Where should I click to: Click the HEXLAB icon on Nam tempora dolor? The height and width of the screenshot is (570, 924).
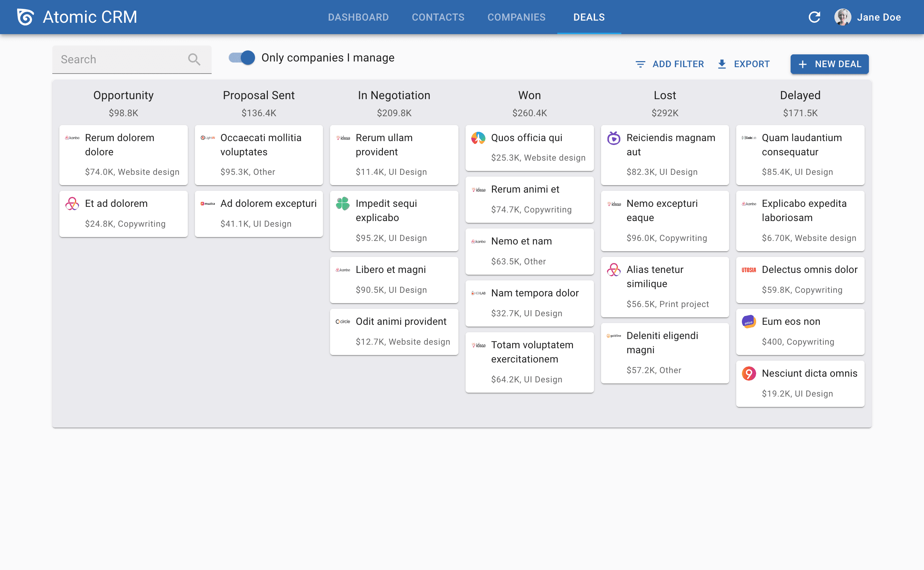[x=478, y=293]
